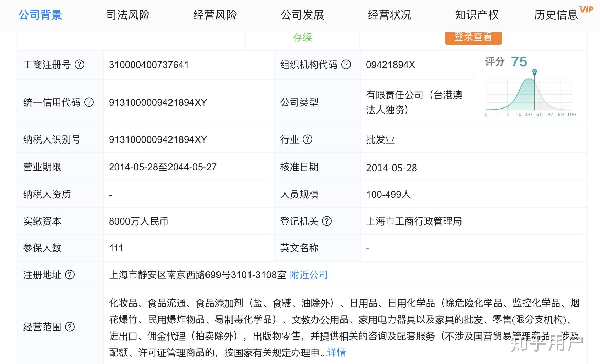600x364 pixels.
Task: Click the 英文名称 label
Action: (x=299, y=248)
